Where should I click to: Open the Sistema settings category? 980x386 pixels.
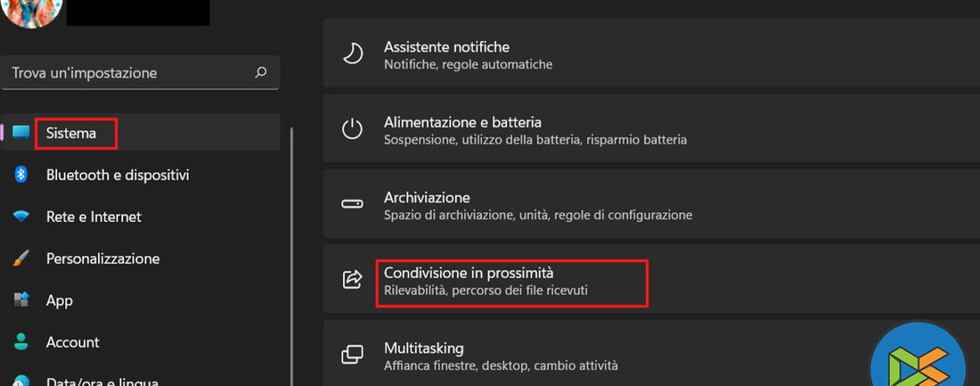click(x=71, y=134)
